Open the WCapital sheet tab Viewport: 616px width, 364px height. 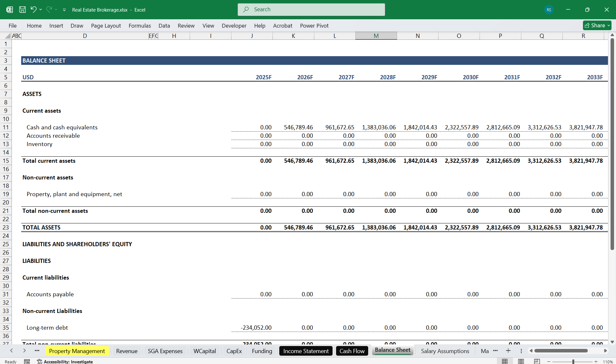pos(204,351)
